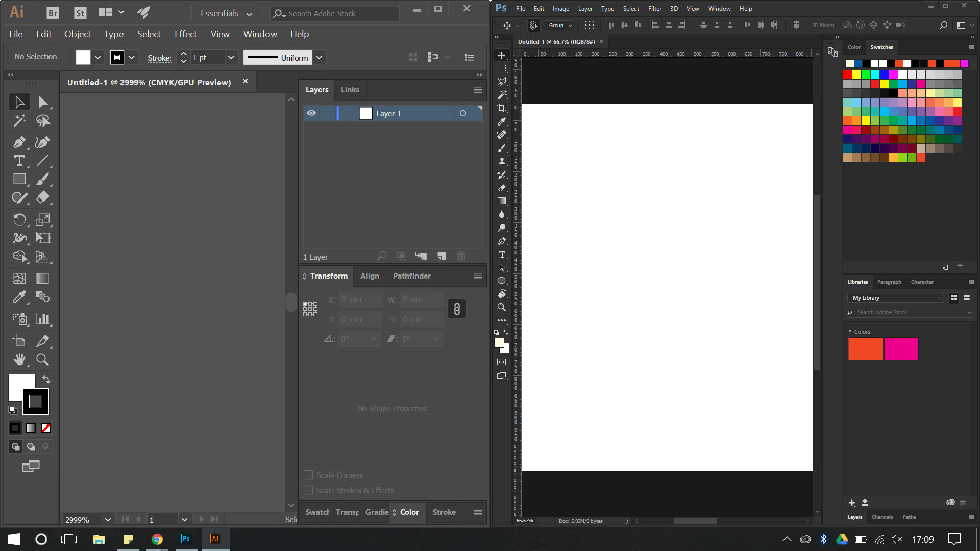Switch to the Character tab in Photoshop
Viewport: 980px width, 551px height.
tap(922, 282)
